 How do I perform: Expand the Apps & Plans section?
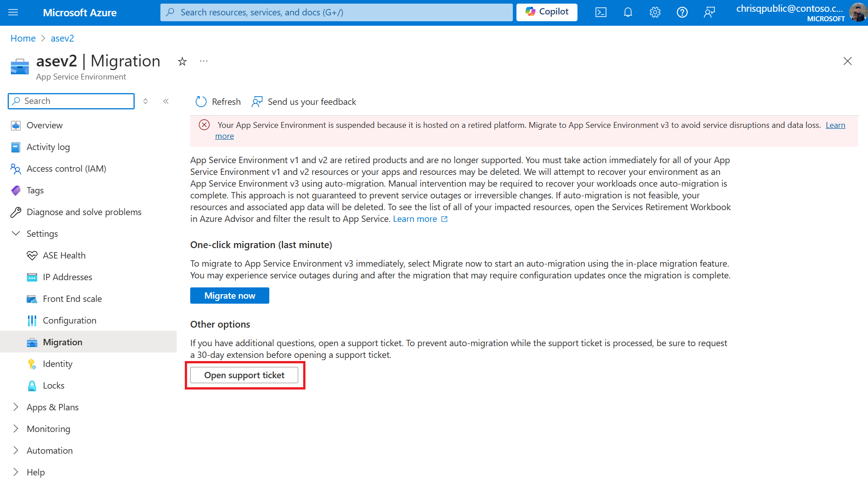point(16,407)
